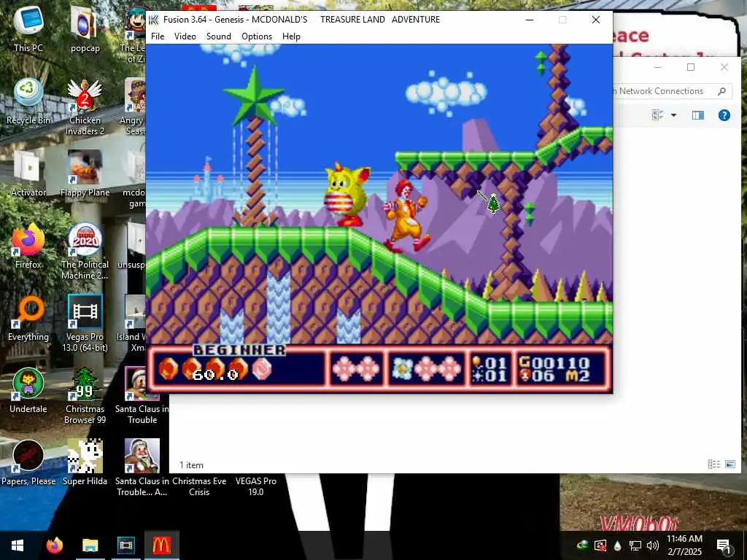This screenshot has width=747, height=560.
Task: Select the Activator desktop icon
Action: point(28,174)
